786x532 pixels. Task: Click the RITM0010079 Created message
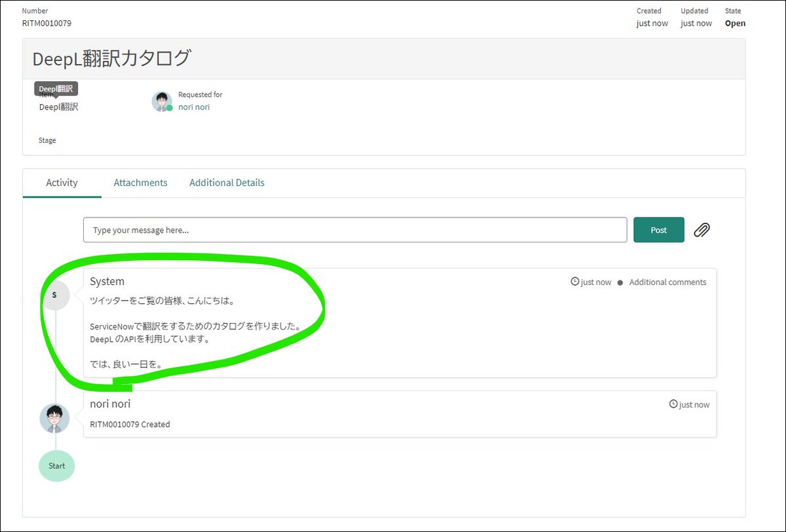(130, 425)
